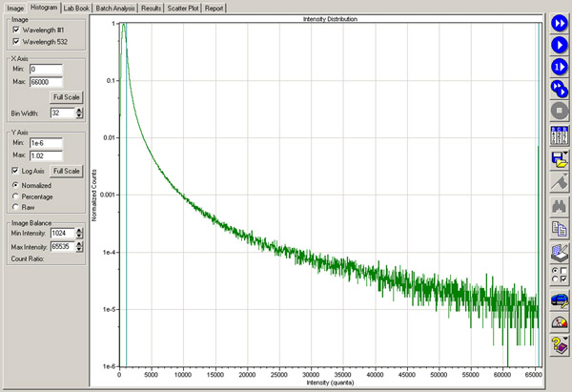Open the gauge diagnostics icon
This screenshot has width=572, height=392.
[559, 322]
